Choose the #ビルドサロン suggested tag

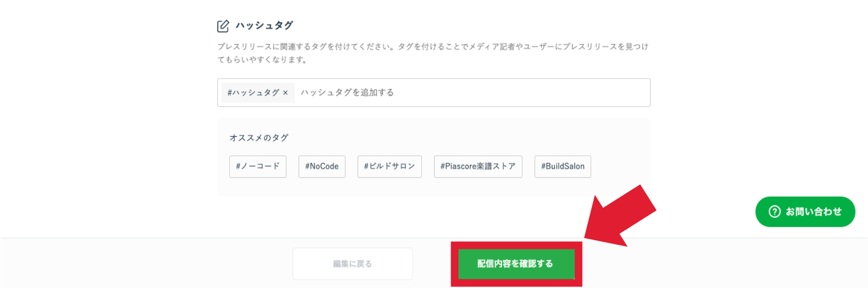click(x=389, y=166)
